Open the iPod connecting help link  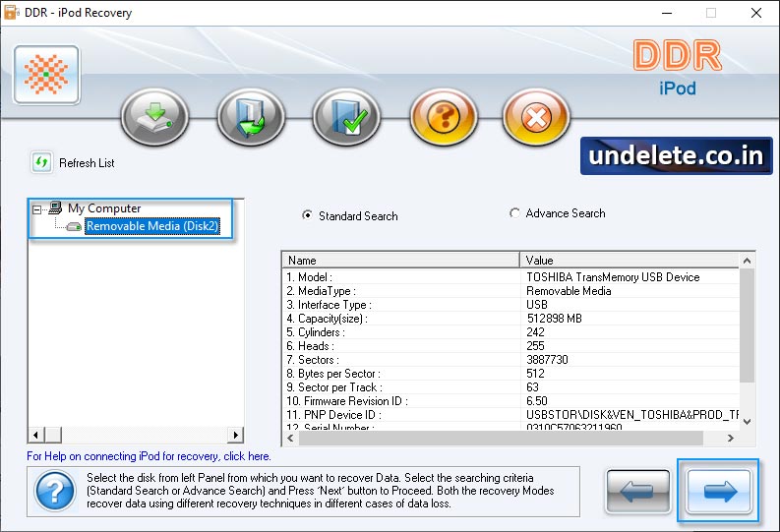pos(149,456)
